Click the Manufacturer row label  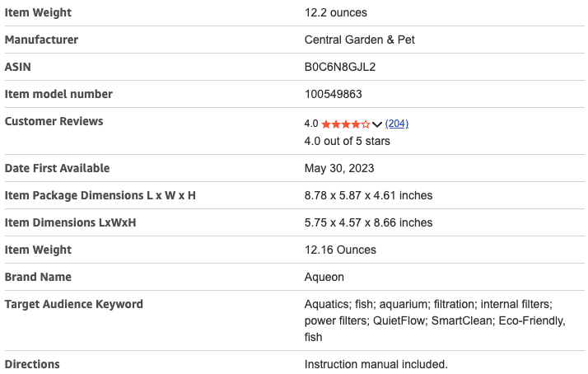[42, 40]
